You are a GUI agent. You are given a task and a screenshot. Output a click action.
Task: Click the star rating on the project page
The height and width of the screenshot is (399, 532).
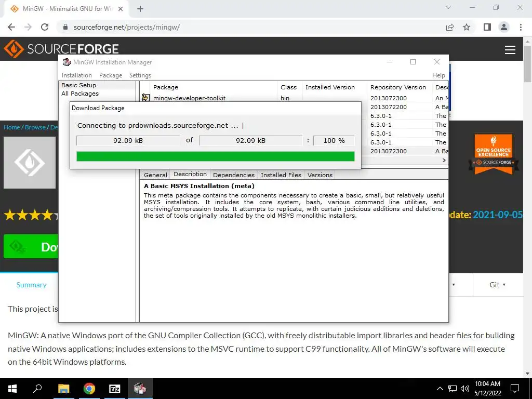pos(31,215)
